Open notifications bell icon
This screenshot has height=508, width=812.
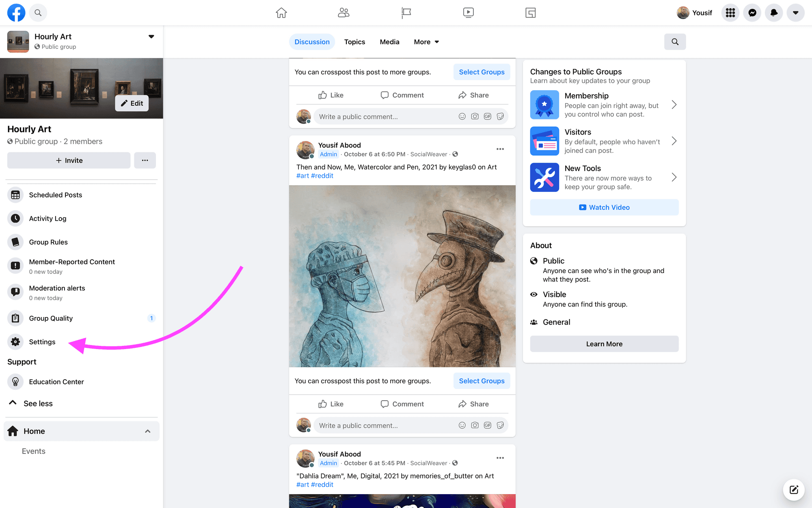(774, 13)
